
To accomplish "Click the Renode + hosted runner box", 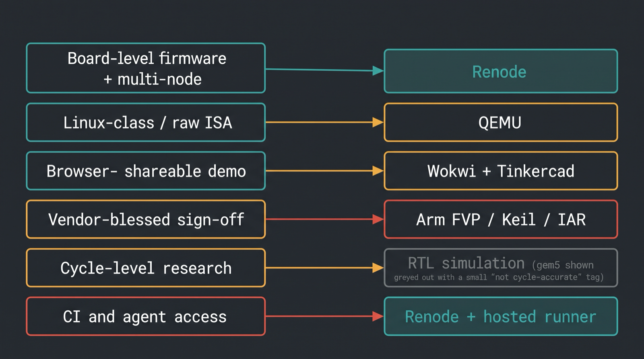I will [501, 316].
